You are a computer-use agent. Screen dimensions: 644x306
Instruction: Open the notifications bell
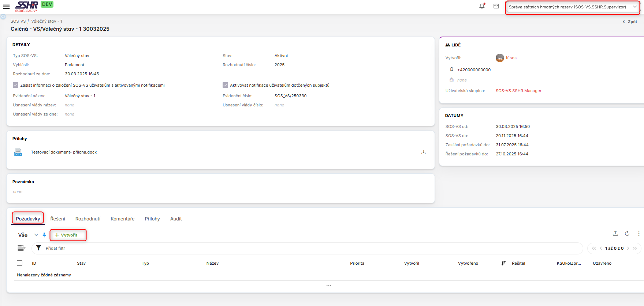(482, 6)
